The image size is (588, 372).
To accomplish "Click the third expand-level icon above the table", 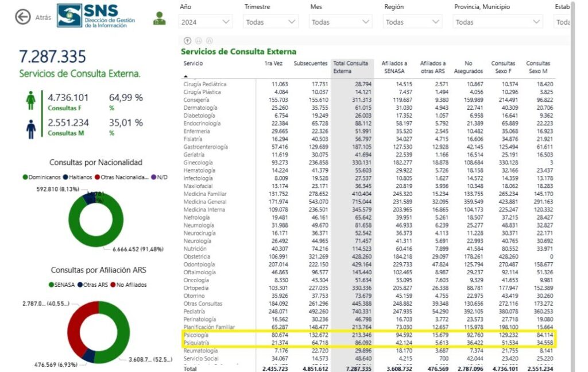I will [209, 41].
